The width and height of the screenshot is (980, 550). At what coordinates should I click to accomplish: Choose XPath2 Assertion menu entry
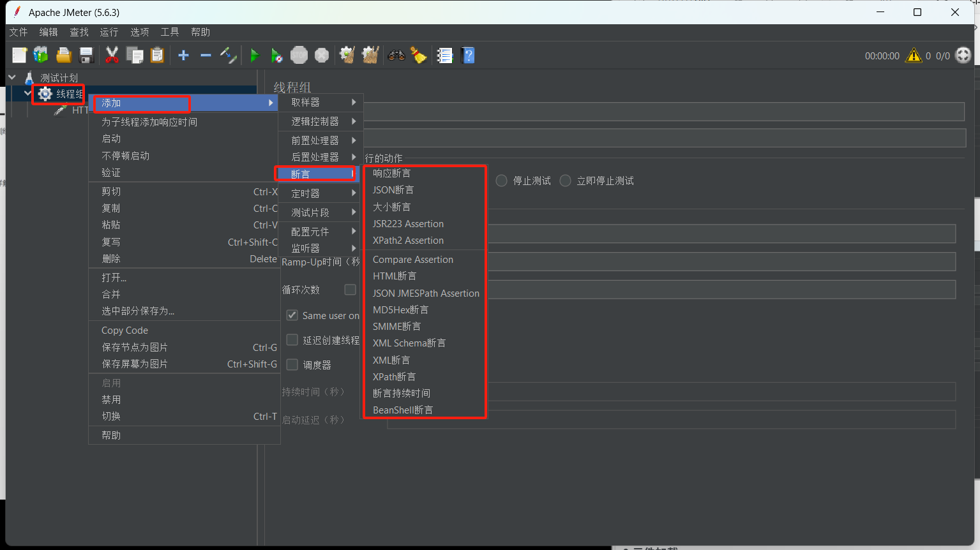pyautogui.click(x=425, y=241)
